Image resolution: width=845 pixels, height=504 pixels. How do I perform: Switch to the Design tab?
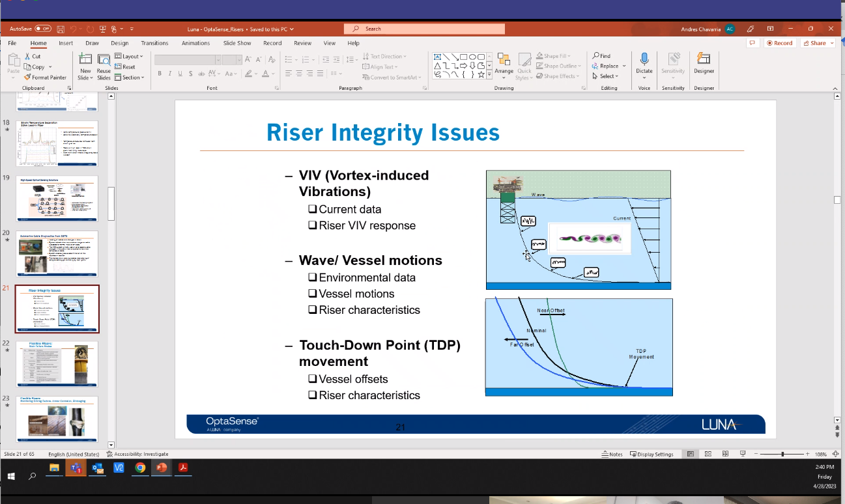[120, 43]
